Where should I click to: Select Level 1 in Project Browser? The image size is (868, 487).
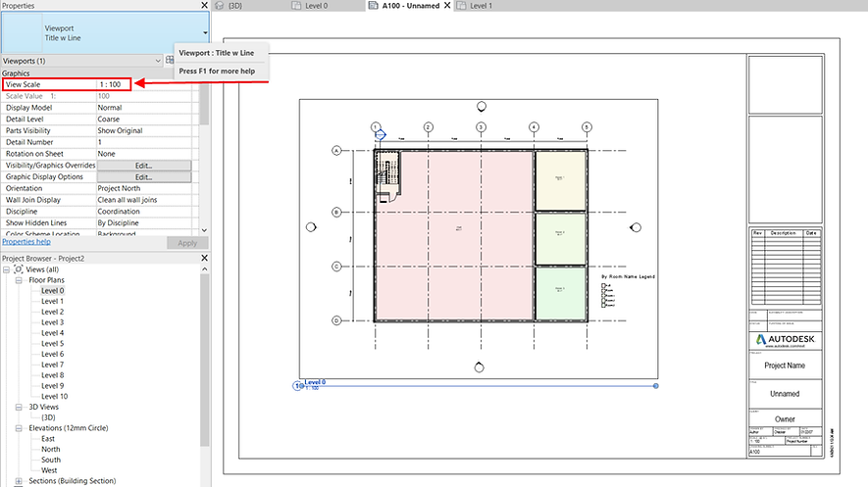[x=53, y=301]
